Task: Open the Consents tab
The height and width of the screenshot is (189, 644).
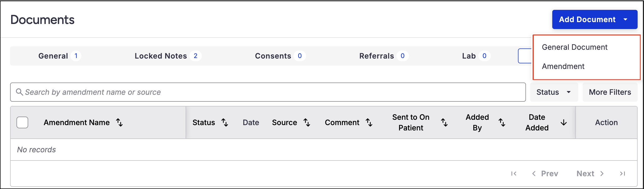Action: pos(280,56)
